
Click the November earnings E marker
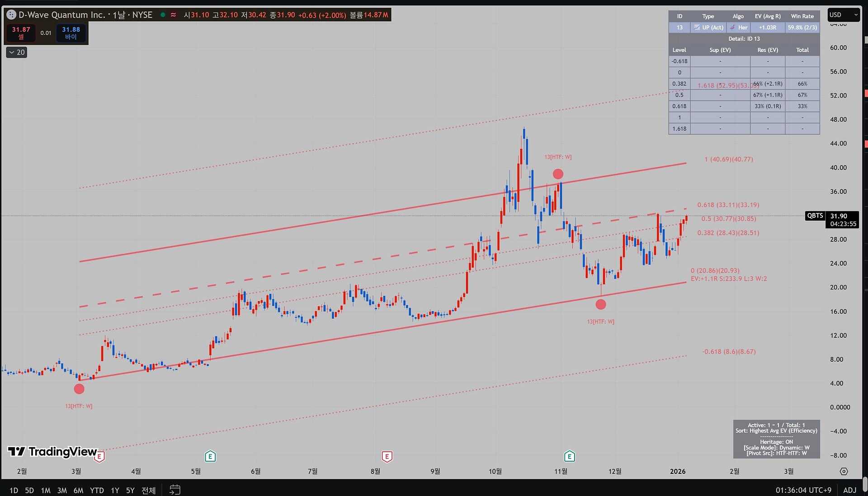click(569, 456)
